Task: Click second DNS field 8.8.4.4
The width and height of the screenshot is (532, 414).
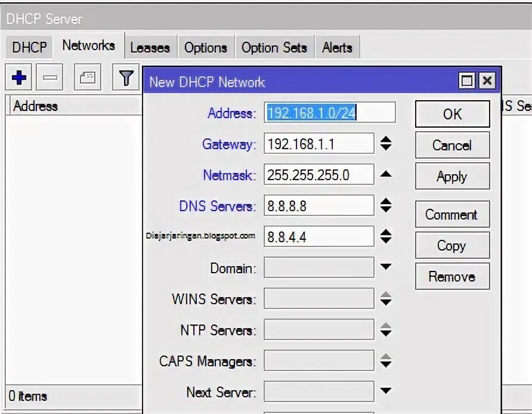Action: pyautogui.click(x=319, y=236)
